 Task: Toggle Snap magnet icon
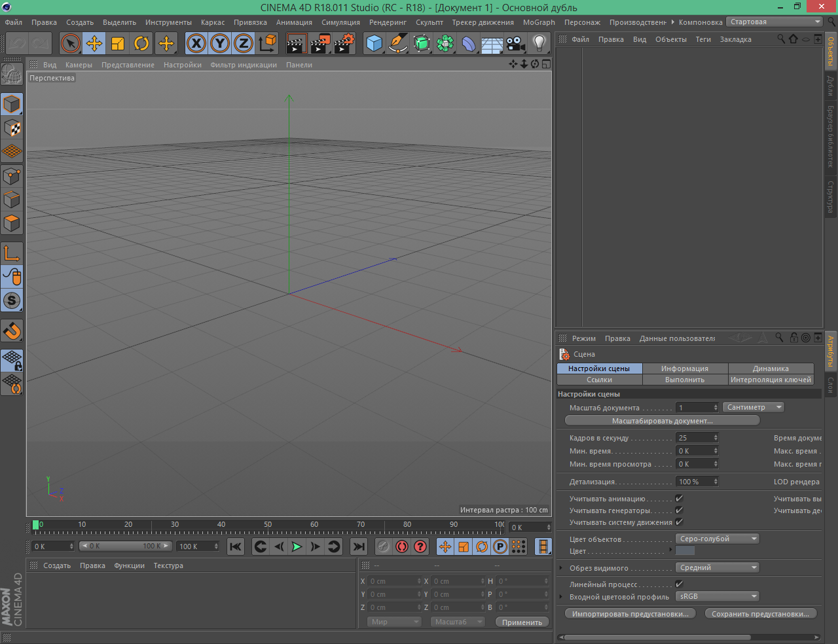tap(12, 331)
